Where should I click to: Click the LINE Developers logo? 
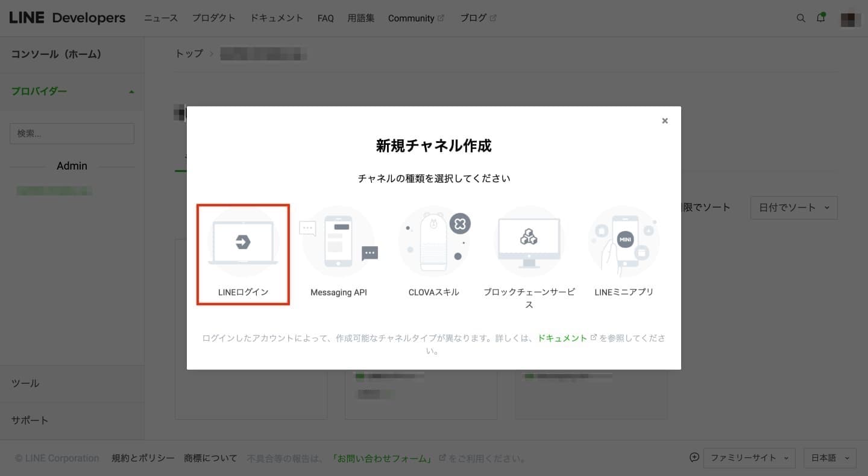[68, 17]
